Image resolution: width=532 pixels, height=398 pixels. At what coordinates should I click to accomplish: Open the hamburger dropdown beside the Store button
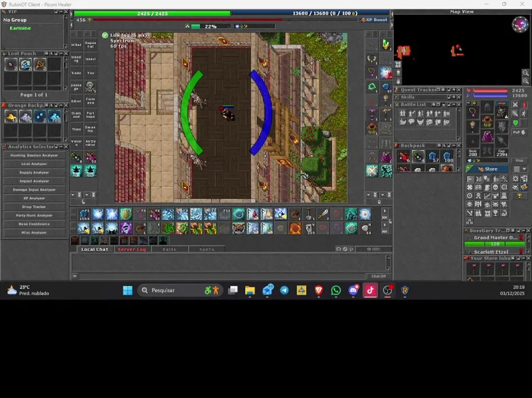pos(520,169)
